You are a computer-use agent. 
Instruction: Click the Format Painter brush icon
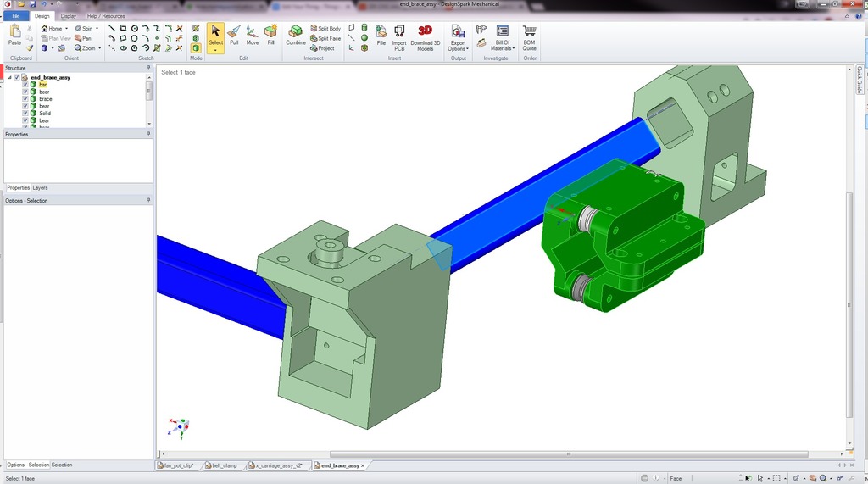tap(30, 48)
